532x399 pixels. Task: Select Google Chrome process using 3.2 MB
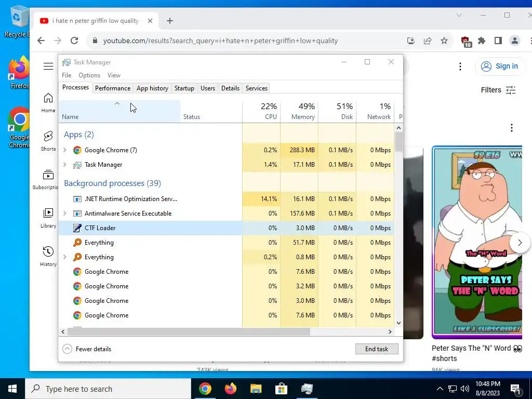click(x=227, y=286)
